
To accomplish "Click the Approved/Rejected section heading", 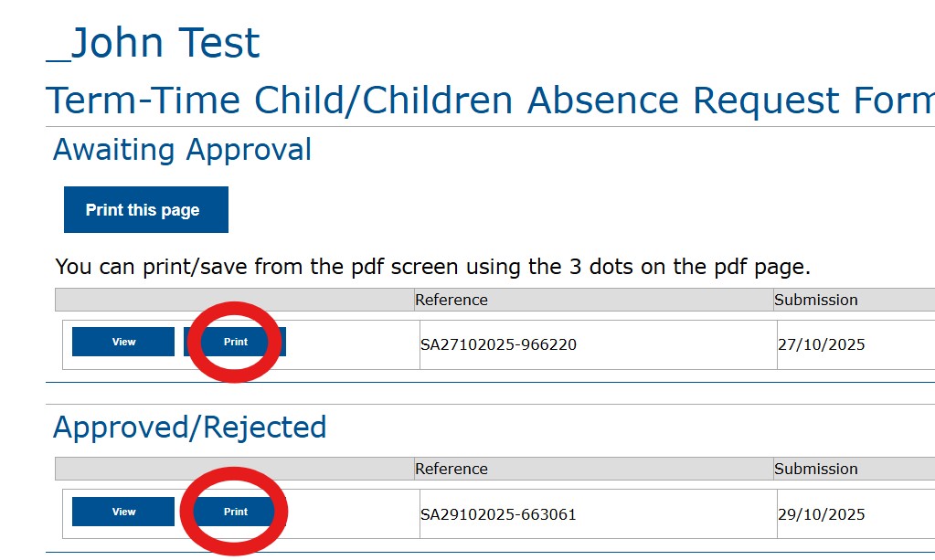I will click(x=190, y=428).
